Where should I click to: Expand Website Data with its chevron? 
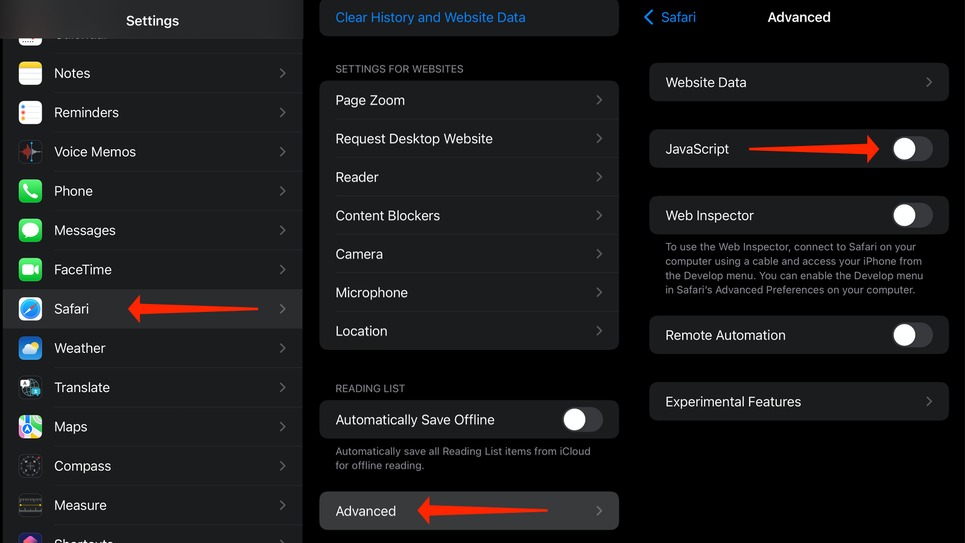click(929, 83)
